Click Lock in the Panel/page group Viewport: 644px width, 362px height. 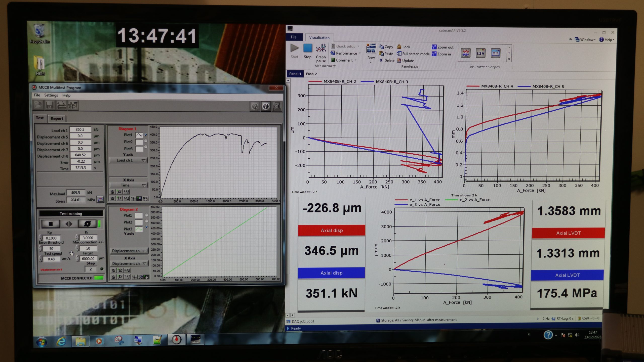pyautogui.click(x=404, y=47)
